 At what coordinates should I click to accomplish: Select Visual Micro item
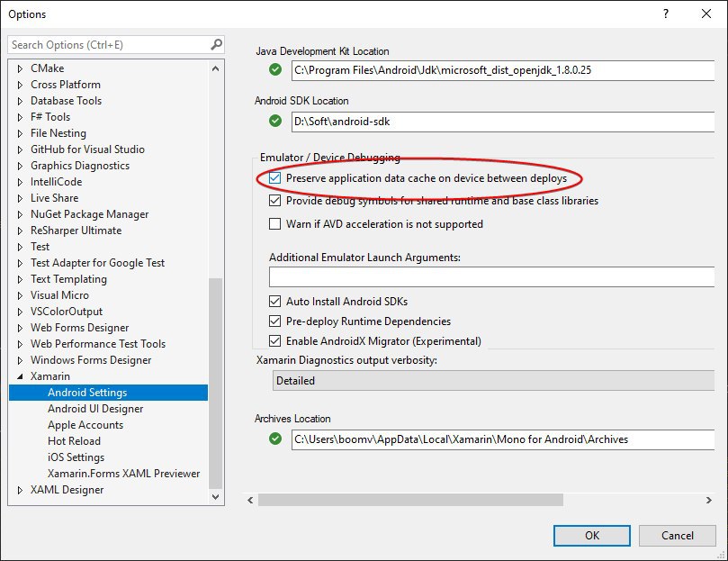pyautogui.click(x=59, y=295)
